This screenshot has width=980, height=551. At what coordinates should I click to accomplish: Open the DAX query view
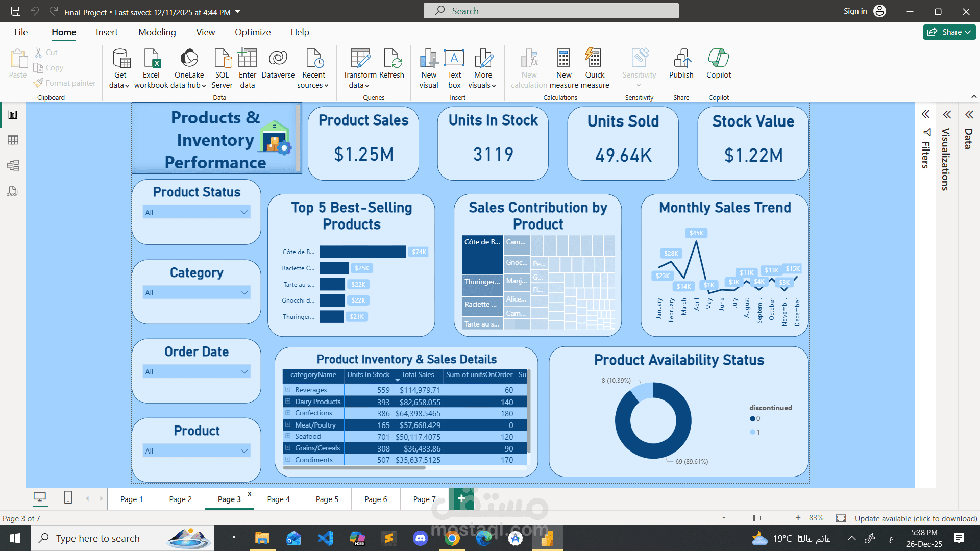click(x=13, y=191)
